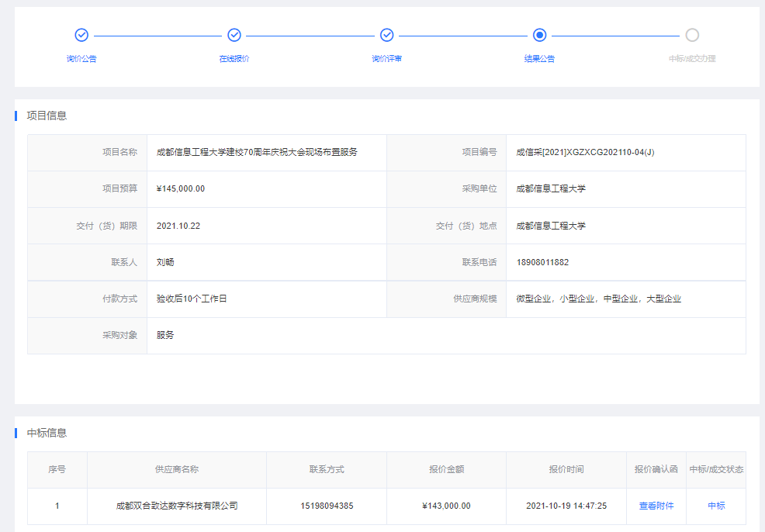Open the 查看附件 quote confirmation link

656,506
